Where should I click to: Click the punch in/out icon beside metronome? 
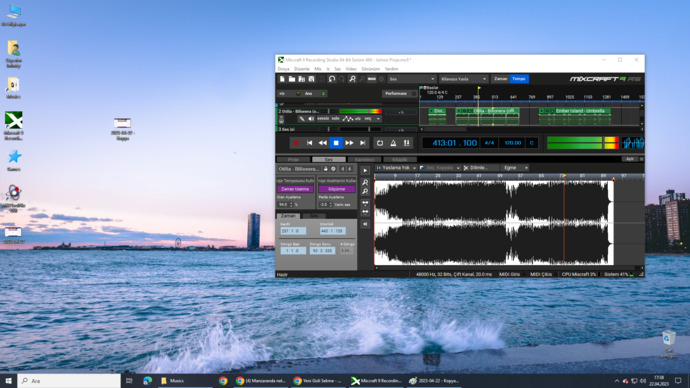[406, 143]
